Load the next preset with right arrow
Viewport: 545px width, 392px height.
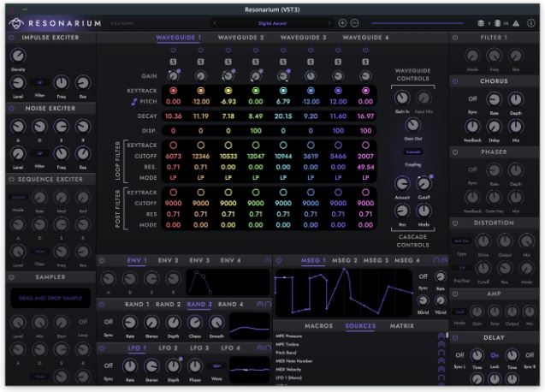[x=328, y=23]
